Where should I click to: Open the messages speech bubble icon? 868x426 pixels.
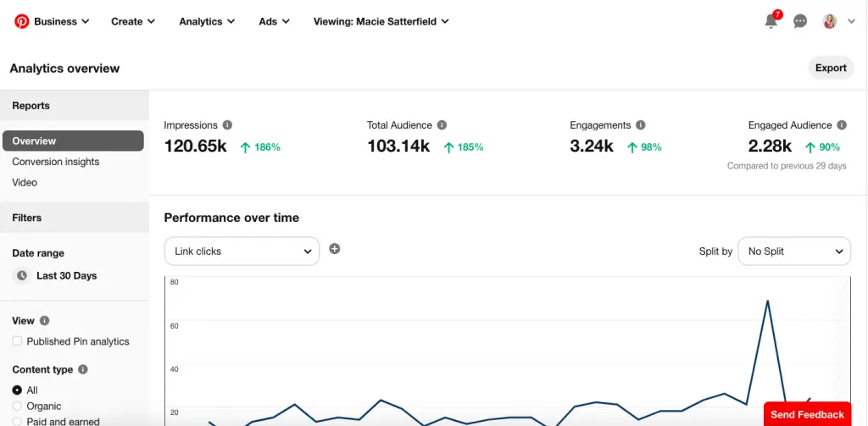pyautogui.click(x=800, y=21)
